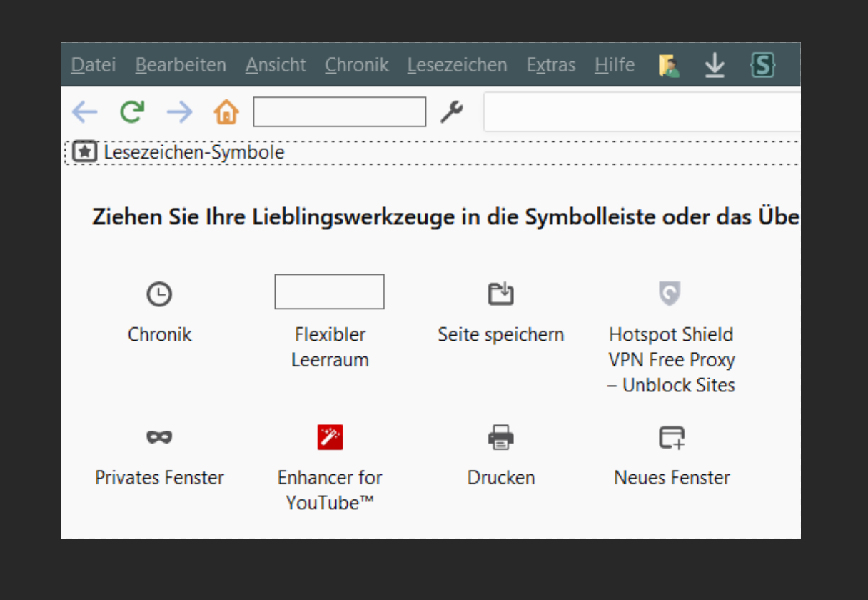The width and height of the screenshot is (868, 600).
Task: Open the Datei menu
Action: [94, 65]
